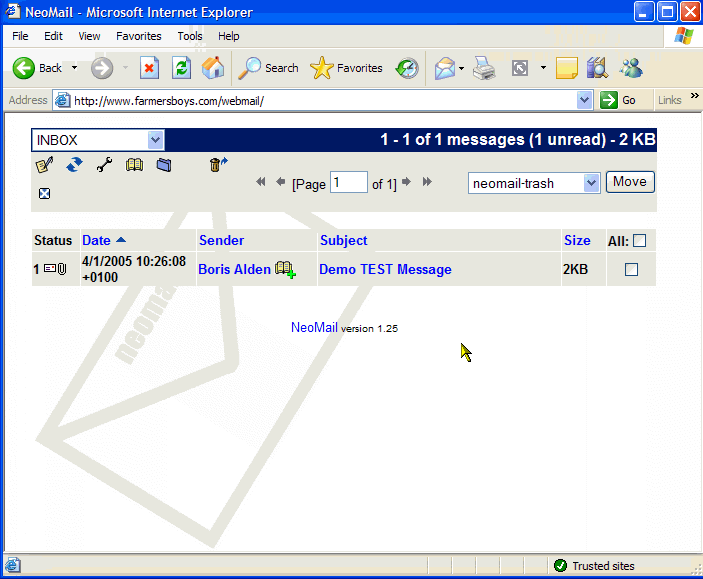This screenshot has width=703, height=579.
Task: Click the IE Refresh button
Action: click(x=181, y=68)
